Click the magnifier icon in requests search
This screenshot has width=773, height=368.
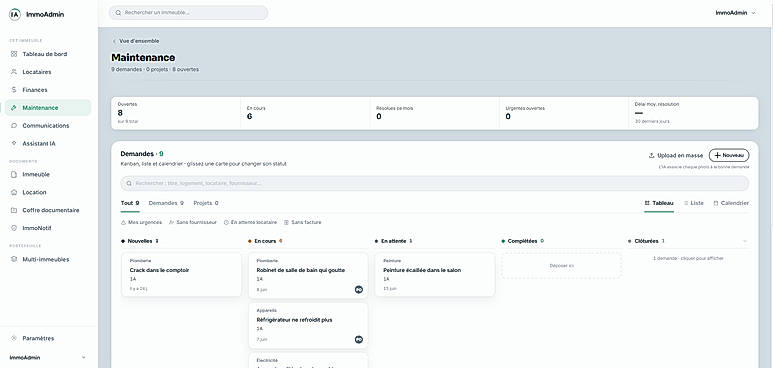130,183
